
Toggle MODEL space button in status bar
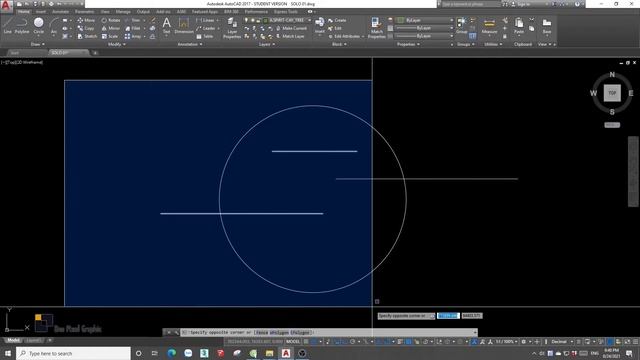click(x=293, y=342)
